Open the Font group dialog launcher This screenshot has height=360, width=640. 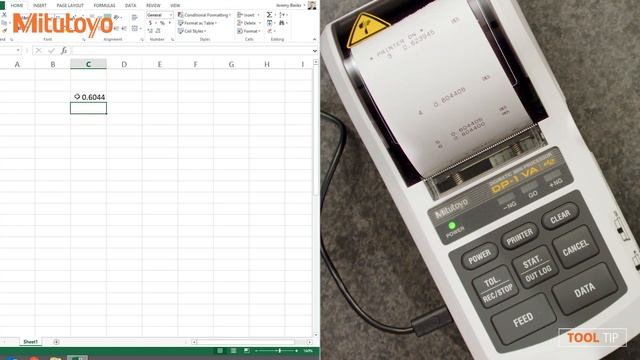click(84, 40)
